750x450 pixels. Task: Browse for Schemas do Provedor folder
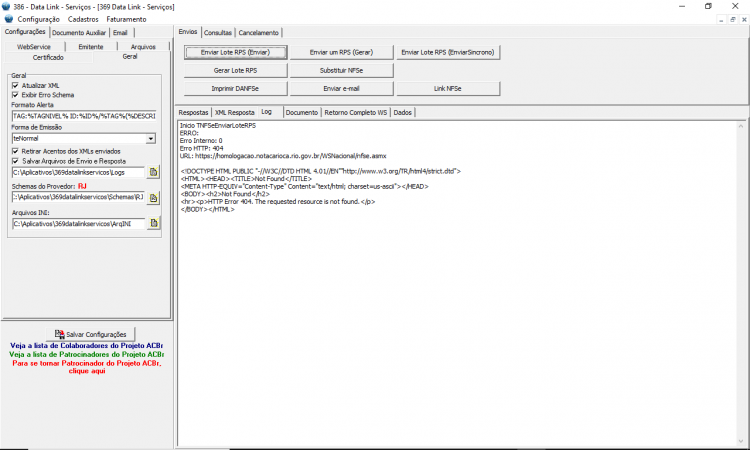tap(153, 198)
